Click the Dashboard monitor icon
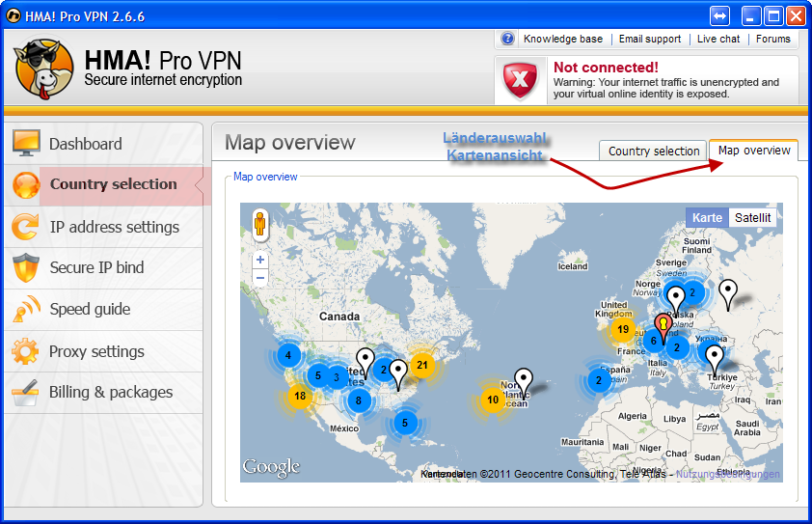Screen dimensions: 812x524 coord(26,143)
